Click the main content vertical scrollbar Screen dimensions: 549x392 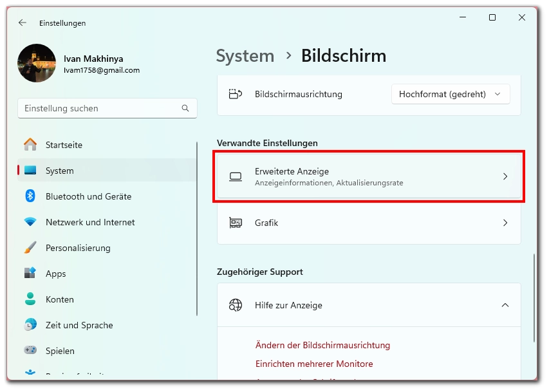[534, 298]
